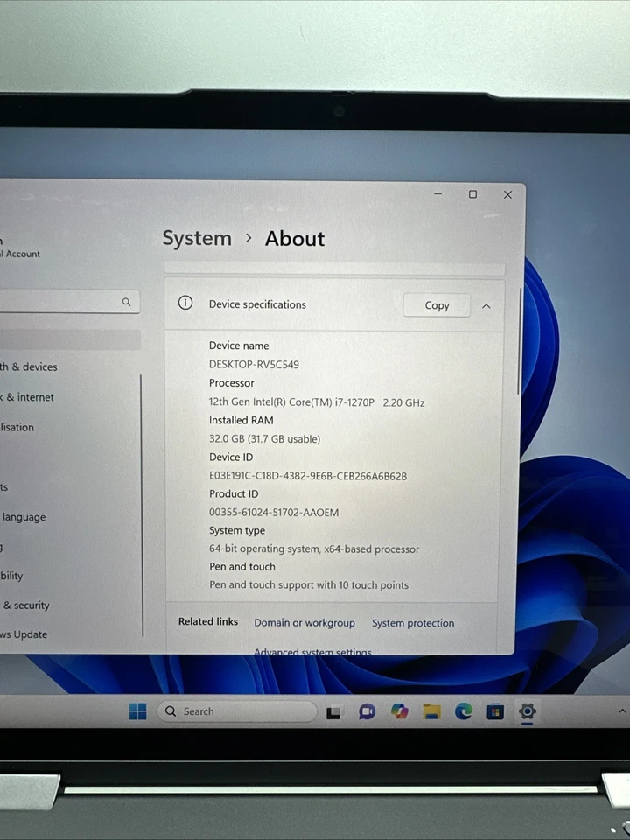Launch Copilot from the taskbar
The width and height of the screenshot is (630, 840).
[399, 711]
